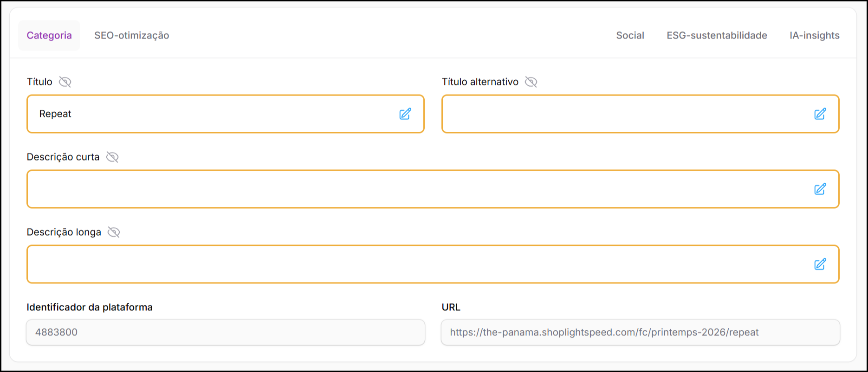Go to the IA-insights tab
This screenshot has width=868, height=372.
pyautogui.click(x=814, y=36)
